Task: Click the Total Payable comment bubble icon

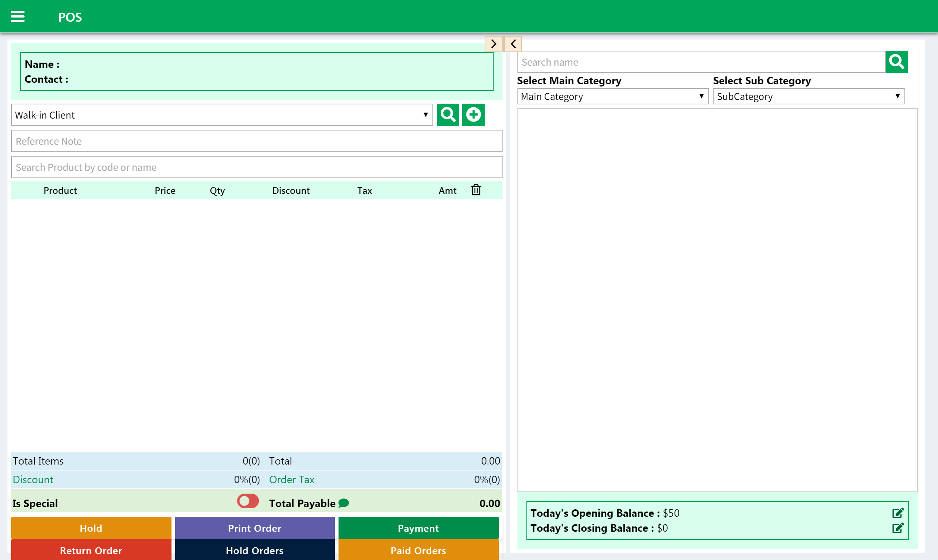Action: [343, 503]
